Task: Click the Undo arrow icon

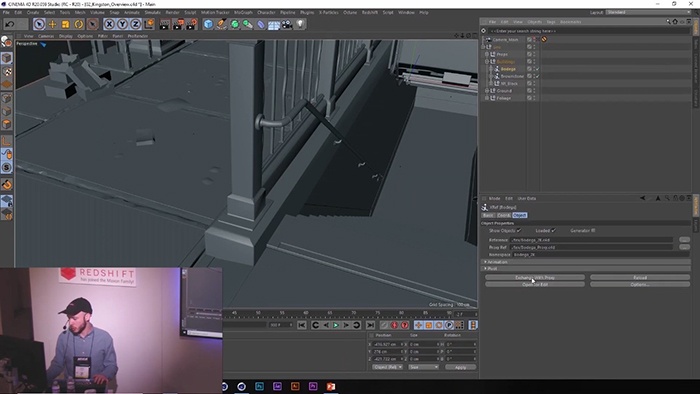Action: tap(10, 24)
